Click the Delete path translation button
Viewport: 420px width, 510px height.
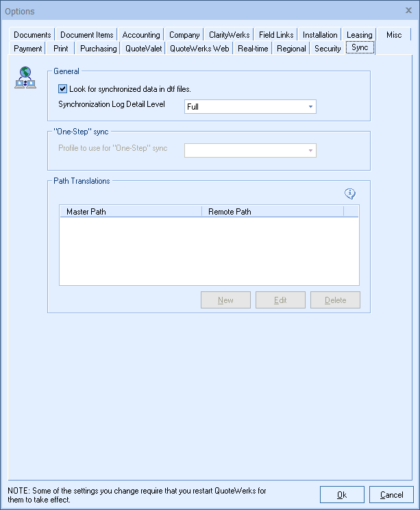click(x=335, y=300)
